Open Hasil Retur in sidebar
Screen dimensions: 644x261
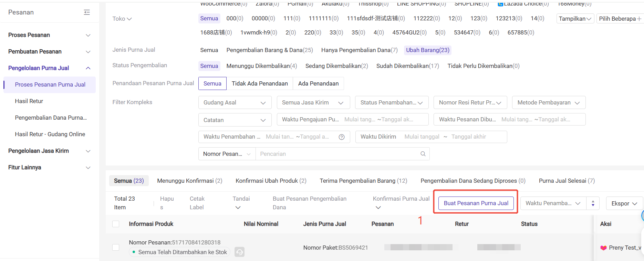[29, 101]
